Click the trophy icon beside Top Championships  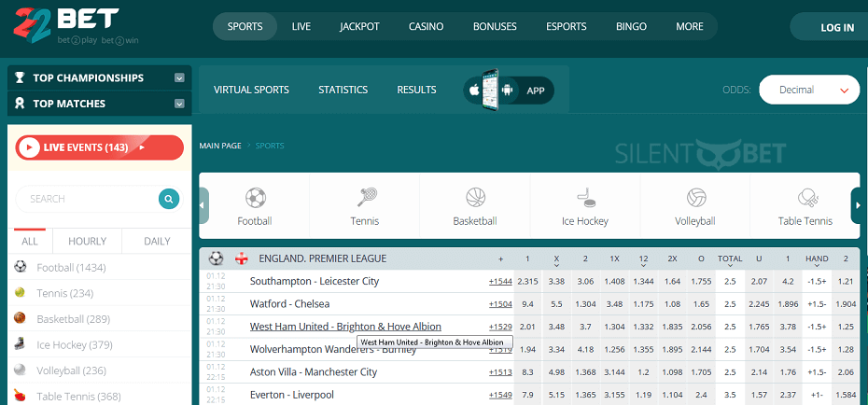click(20, 77)
